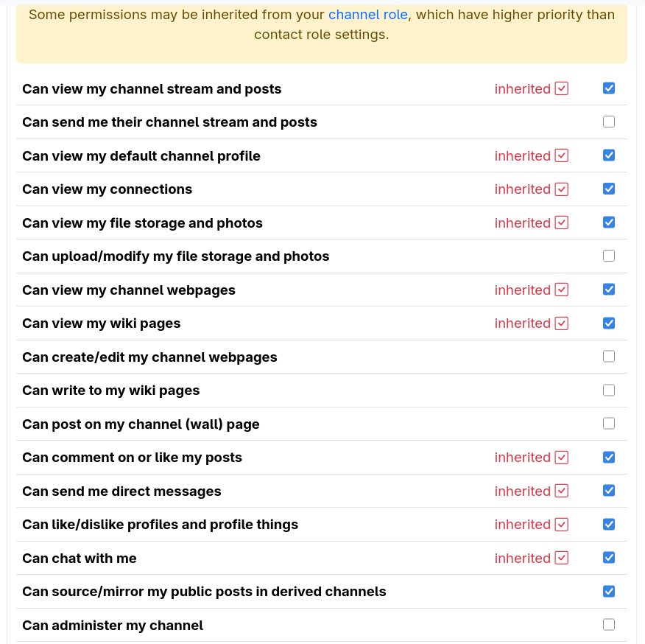This screenshot has width=645, height=644.
Task: Click inherited icon for channel webpages viewing
Action: tap(562, 290)
